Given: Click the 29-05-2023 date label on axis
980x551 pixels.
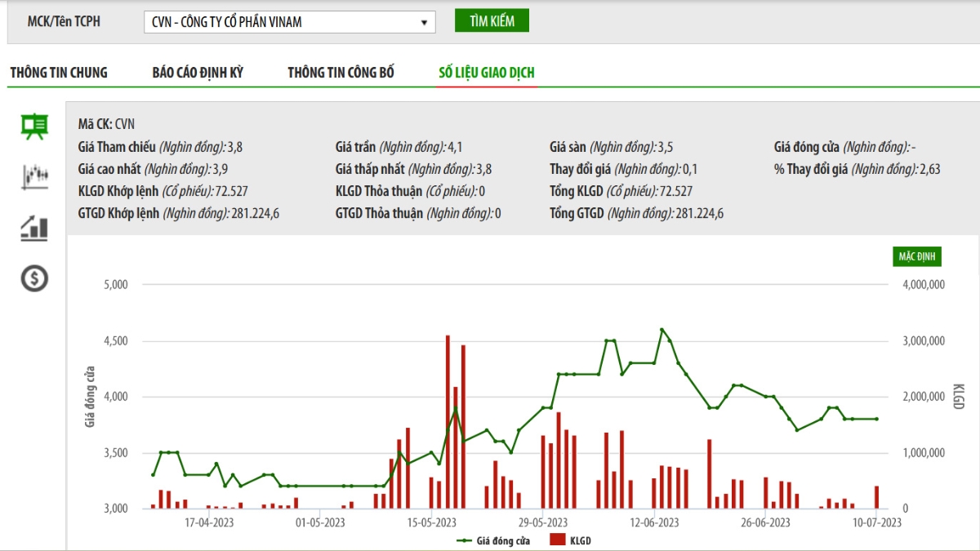Looking at the screenshot, I should 543,522.
